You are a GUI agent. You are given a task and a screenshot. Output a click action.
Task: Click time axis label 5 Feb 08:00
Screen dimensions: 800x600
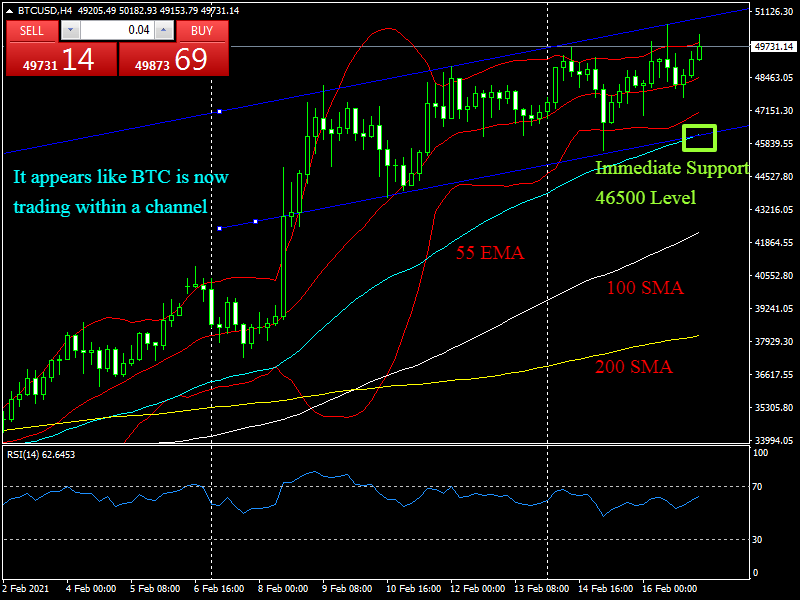155,588
